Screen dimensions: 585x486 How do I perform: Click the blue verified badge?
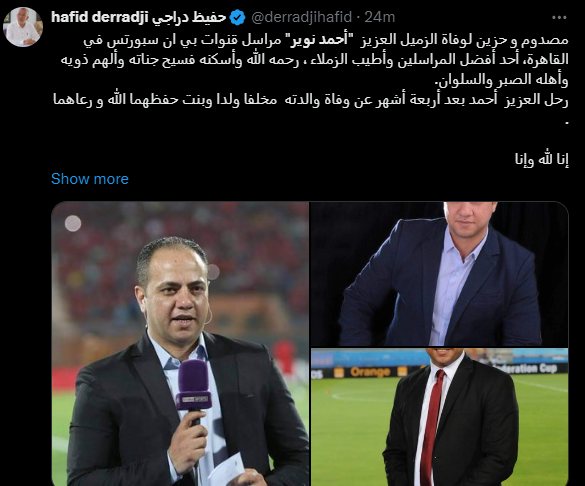point(237,18)
